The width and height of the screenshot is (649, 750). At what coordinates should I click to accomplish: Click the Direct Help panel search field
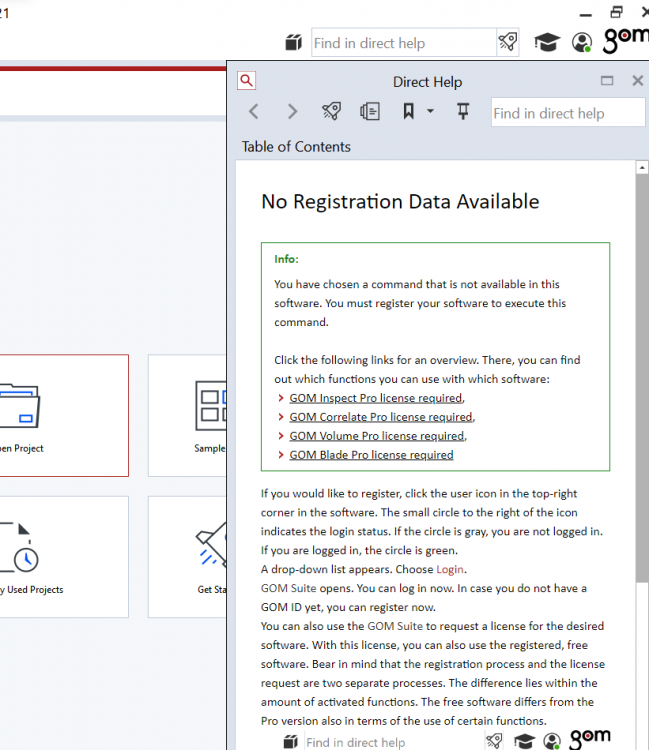[x=567, y=113]
